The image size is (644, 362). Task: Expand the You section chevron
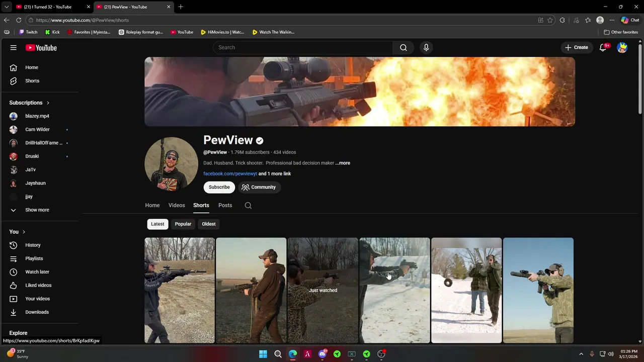(x=24, y=232)
